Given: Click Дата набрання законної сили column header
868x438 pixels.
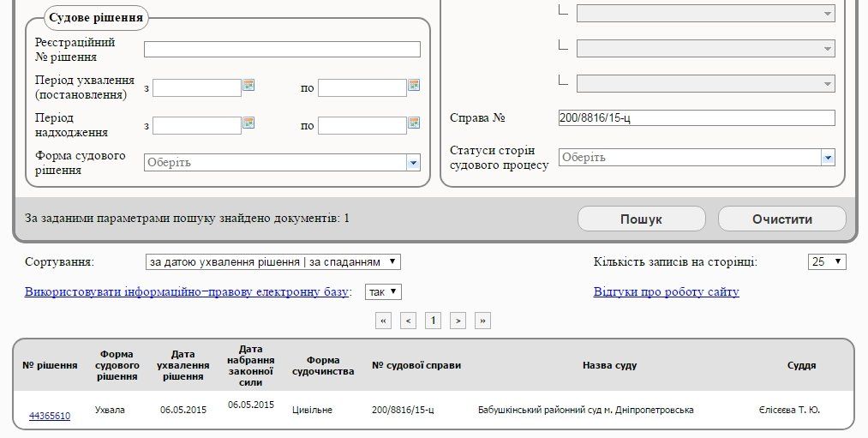Looking at the screenshot, I should 251,365.
